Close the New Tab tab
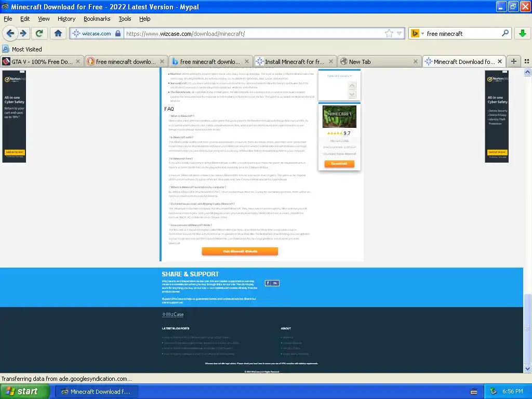 point(415,61)
